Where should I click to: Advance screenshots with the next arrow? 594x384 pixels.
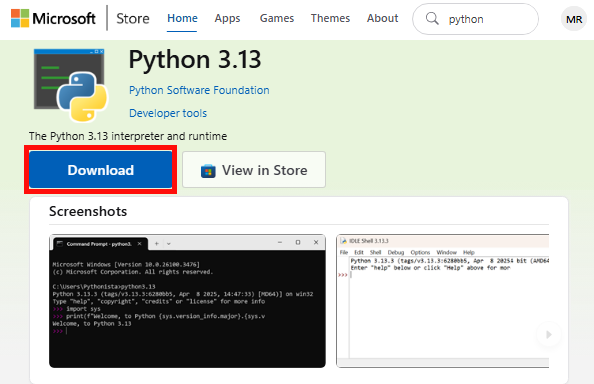pyautogui.click(x=549, y=334)
